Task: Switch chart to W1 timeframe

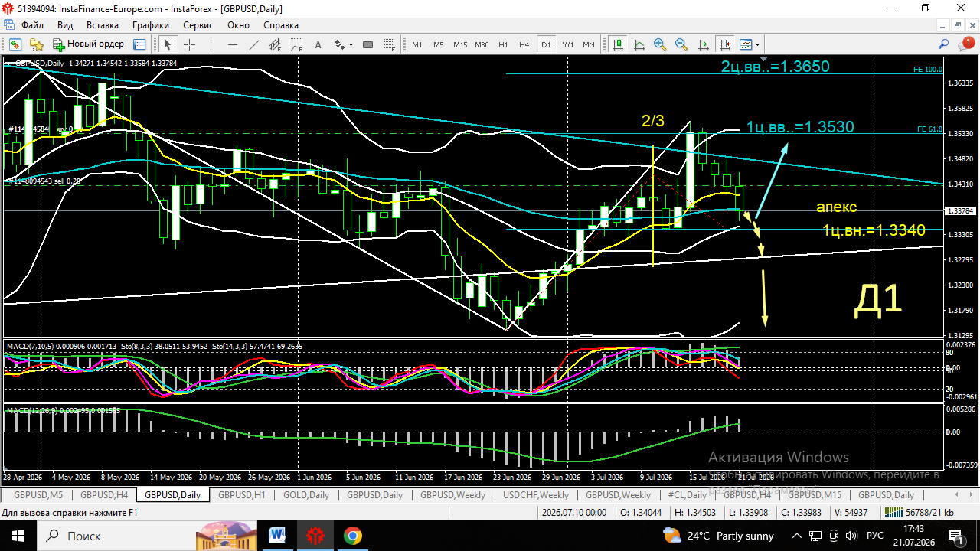Action: [568, 44]
